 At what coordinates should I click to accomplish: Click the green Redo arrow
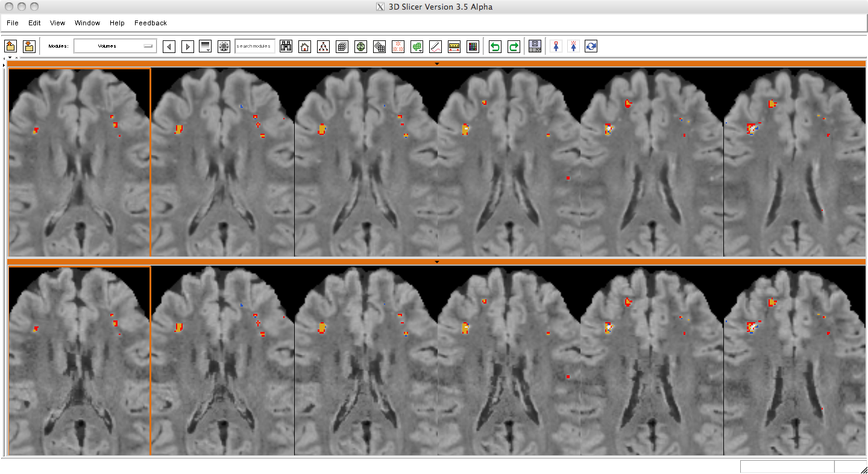(514, 46)
